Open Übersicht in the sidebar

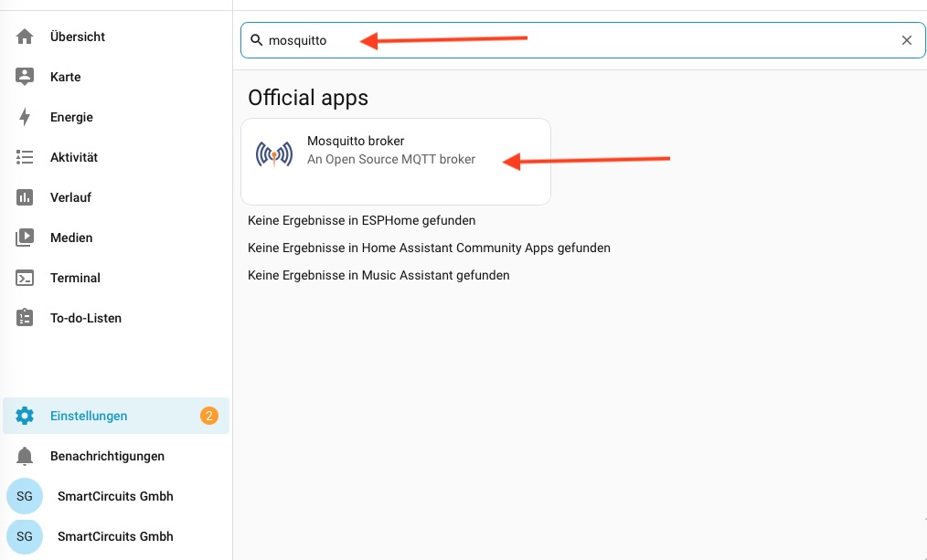[x=116, y=37]
